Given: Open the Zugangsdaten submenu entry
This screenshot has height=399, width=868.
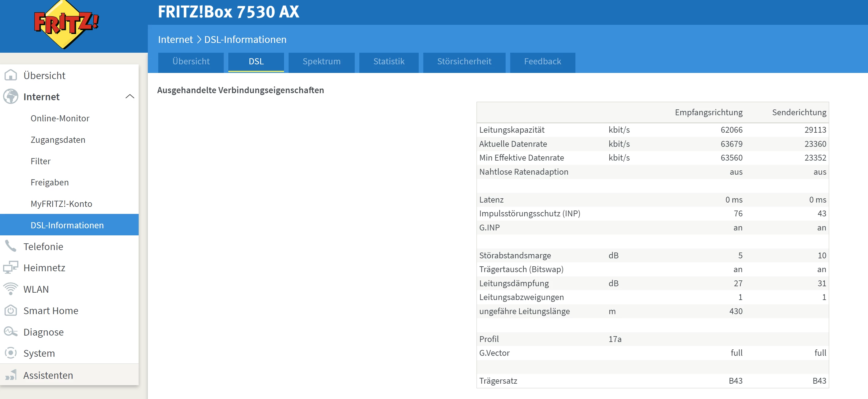Looking at the screenshot, I should (58, 140).
